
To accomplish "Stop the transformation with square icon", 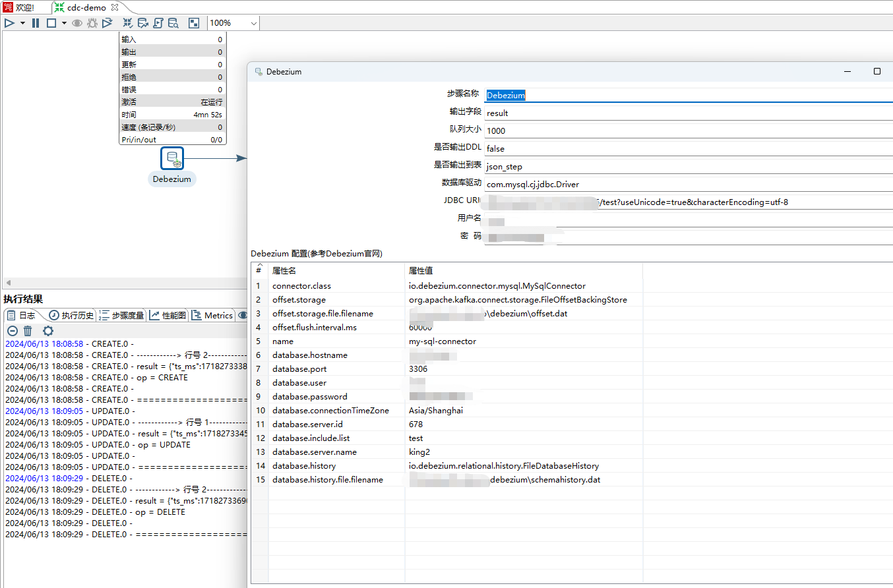I will [x=51, y=23].
